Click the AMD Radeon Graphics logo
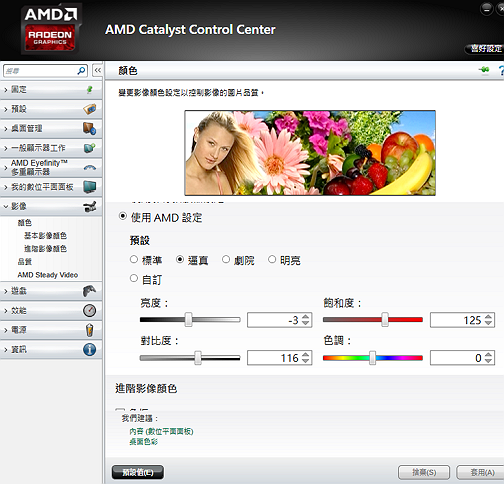The height and width of the screenshot is (484, 504). coord(50,29)
